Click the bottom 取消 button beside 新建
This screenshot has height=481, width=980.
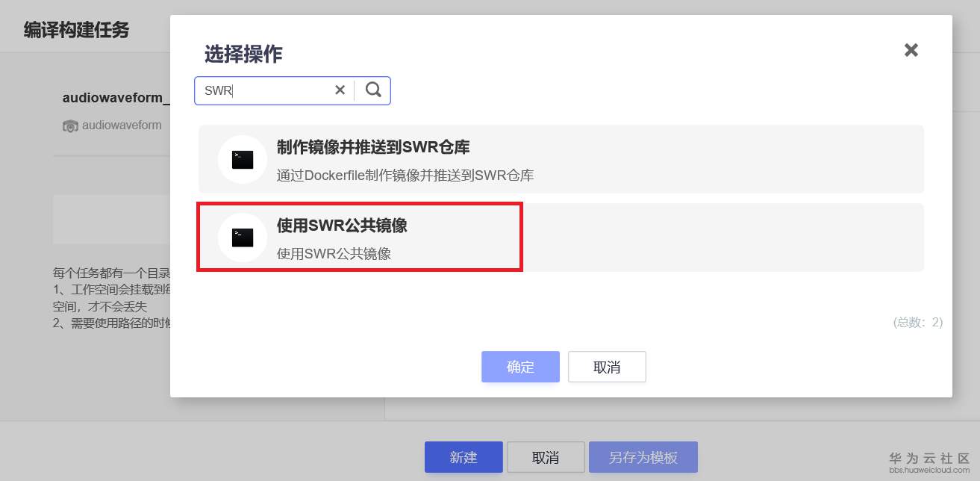click(546, 457)
